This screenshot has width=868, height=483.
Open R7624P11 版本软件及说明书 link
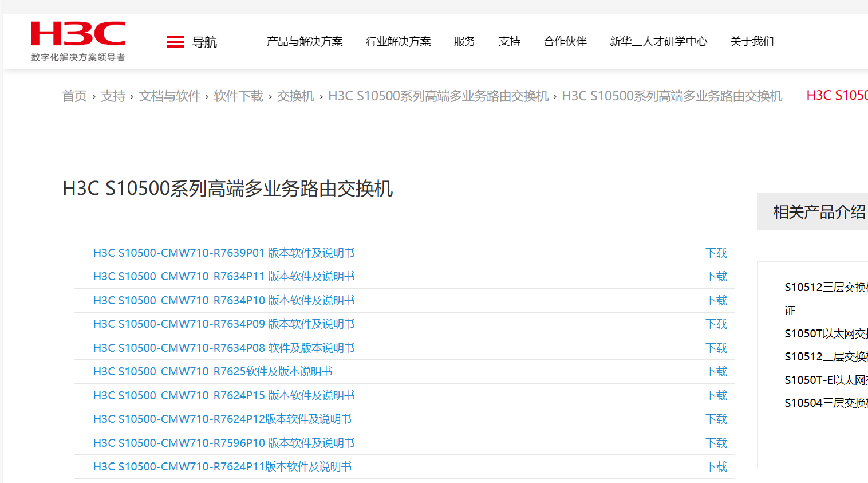tap(222, 467)
